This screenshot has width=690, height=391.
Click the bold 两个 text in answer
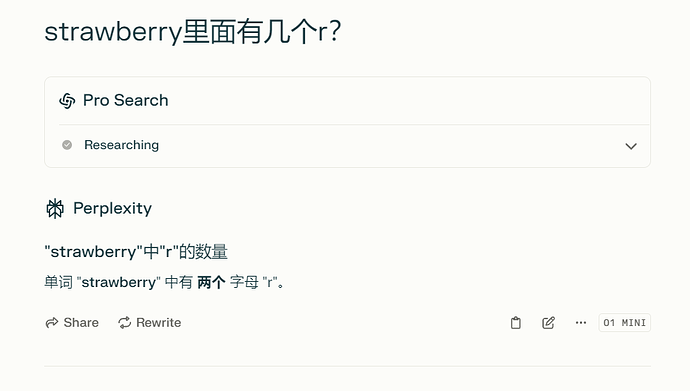click(x=211, y=282)
